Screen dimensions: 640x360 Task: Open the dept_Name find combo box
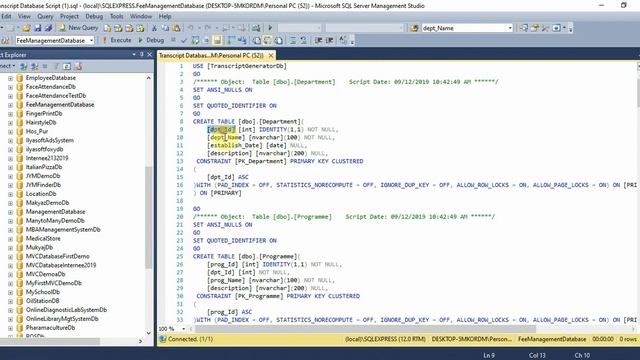(x=510, y=28)
